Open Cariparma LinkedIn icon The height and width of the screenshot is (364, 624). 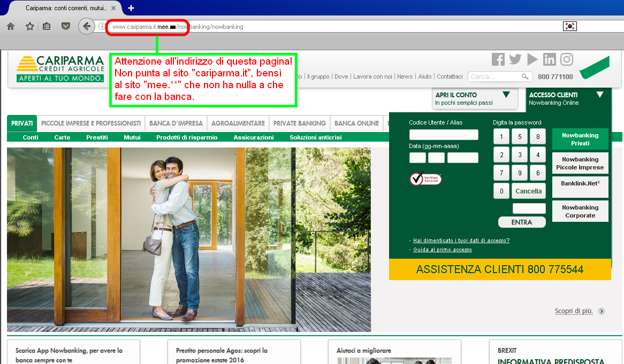(549, 60)
